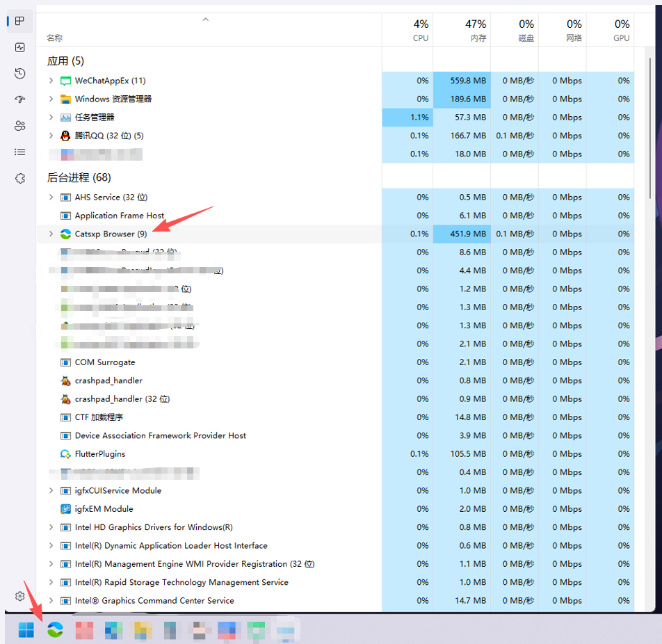
Task: Open Task Manager settings gear
Action: pos(19,596)
